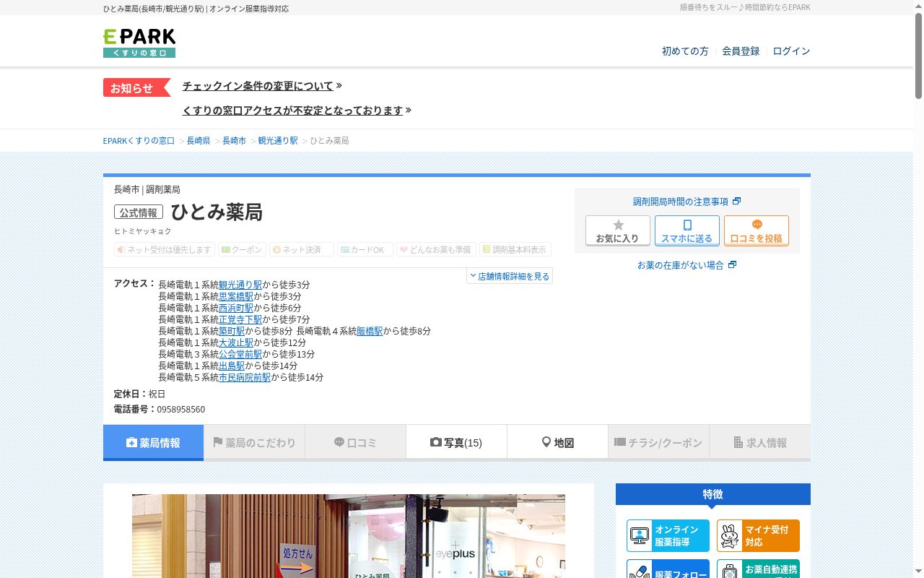Click どんなお薬も準備 feature tag
Viewport: 924px width, 578px height.
(435, 249)
